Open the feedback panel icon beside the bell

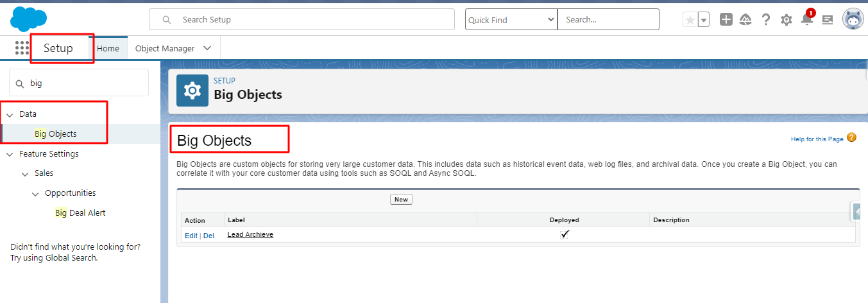pyautogui.click(x=828, y=20)
